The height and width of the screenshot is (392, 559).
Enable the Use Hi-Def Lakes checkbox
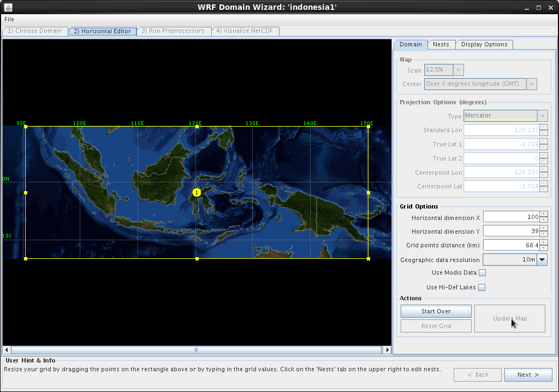481,288
